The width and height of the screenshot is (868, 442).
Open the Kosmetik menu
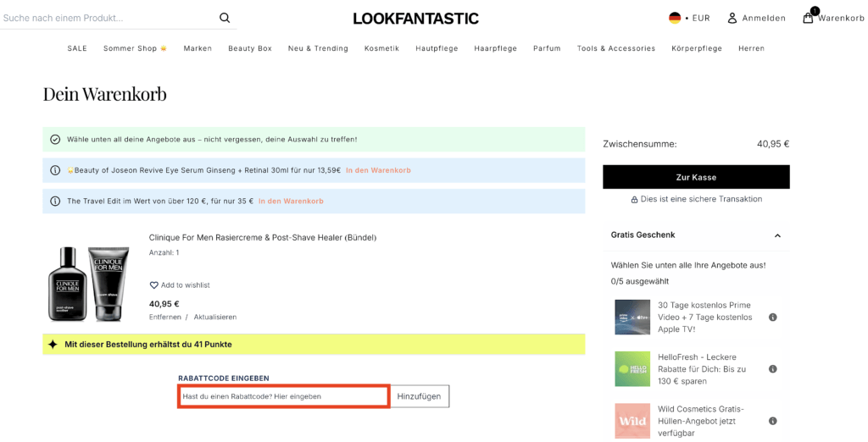tap(381, 48)
